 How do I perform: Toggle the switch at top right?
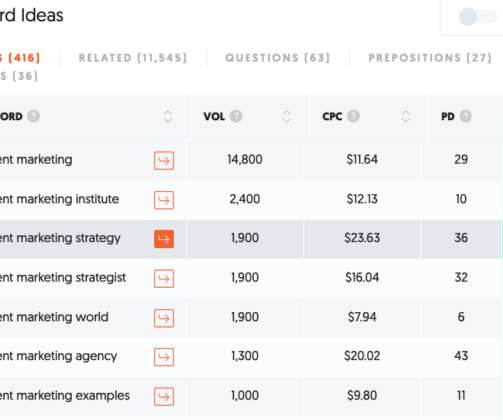tap(477, 17)
